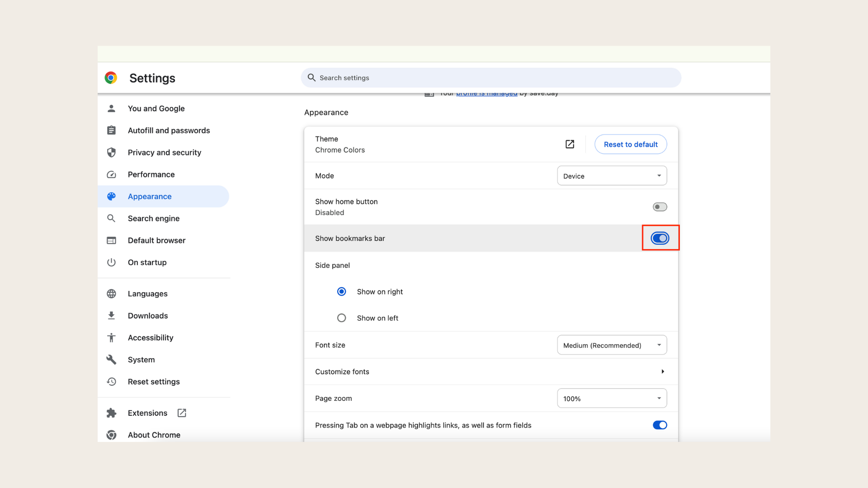The height and width of the screenshot is (488, 868).
Task: Disable the Show bookmarks bar toggle
Action: point(660,238)
